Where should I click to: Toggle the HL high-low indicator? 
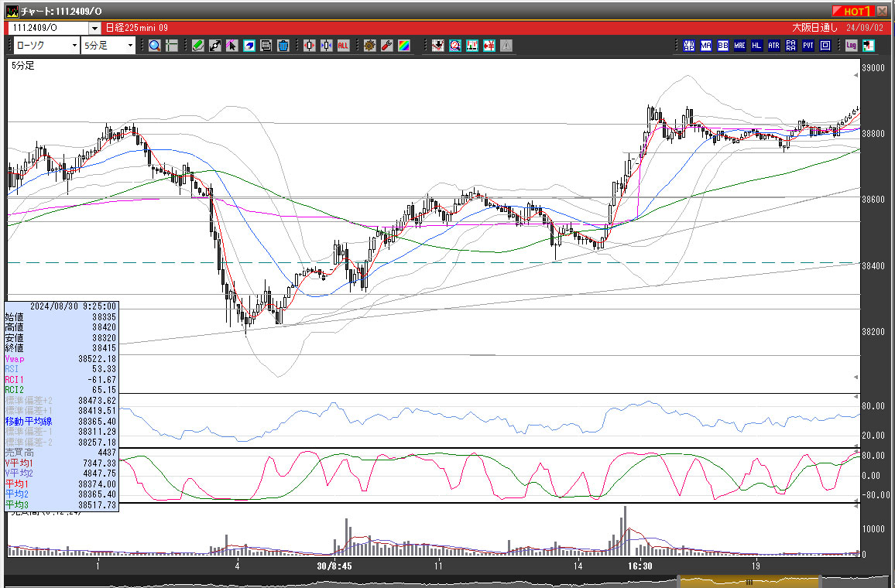click(x=757, y=46)
